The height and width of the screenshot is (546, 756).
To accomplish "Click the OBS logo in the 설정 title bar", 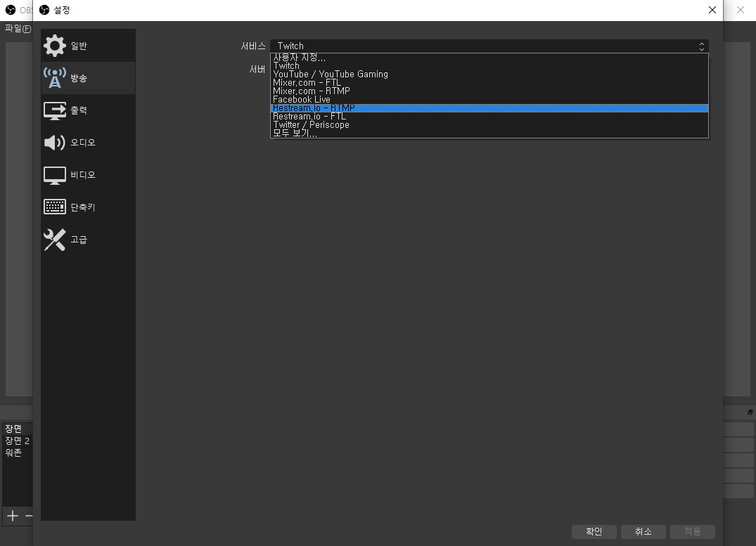I will pos(44,10).
